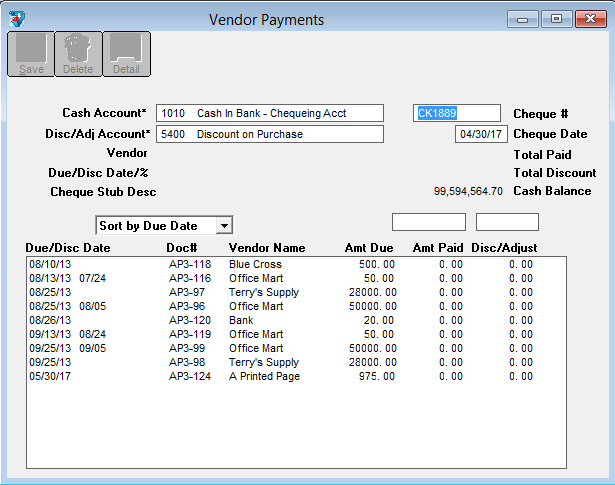
Task: Select the Cheque # field CK1889
Action: click(456, 113)
